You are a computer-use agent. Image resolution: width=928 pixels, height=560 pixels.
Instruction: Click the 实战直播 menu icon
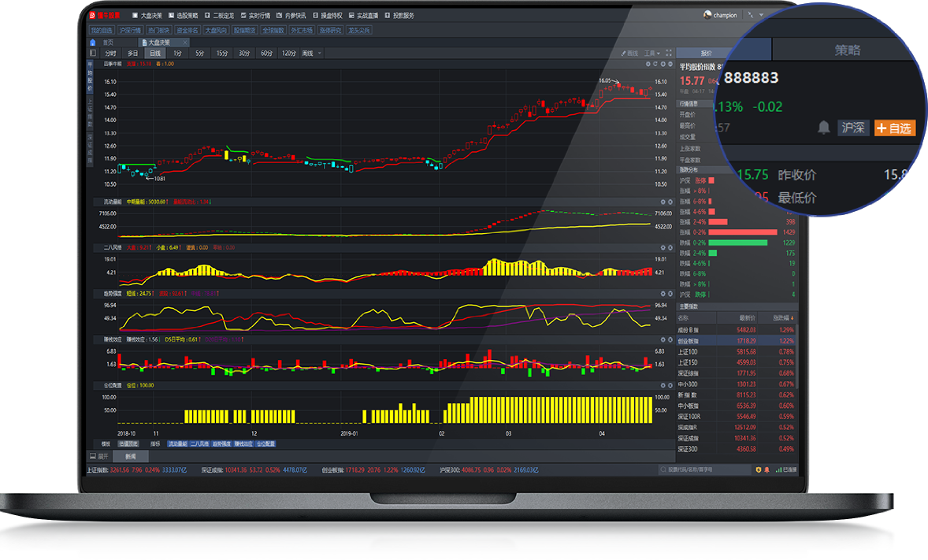pyautogui.click(x=351, y=16)
